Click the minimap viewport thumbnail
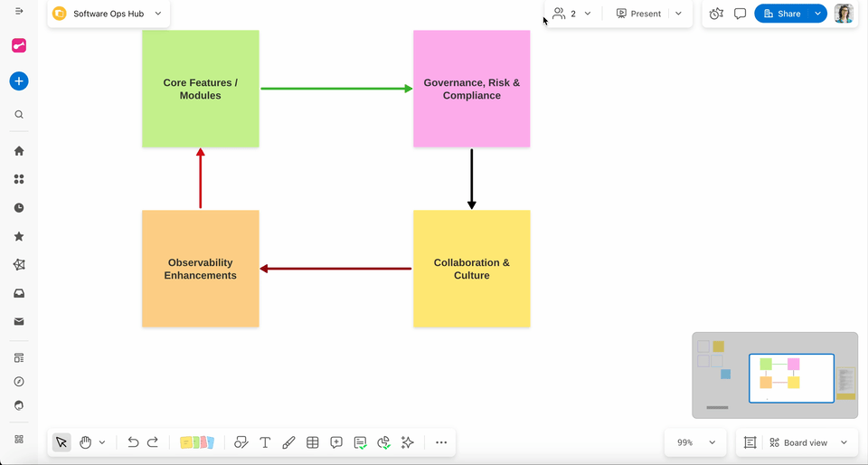The width and height of the screenshot is (868, 465). tap(791, 377)
